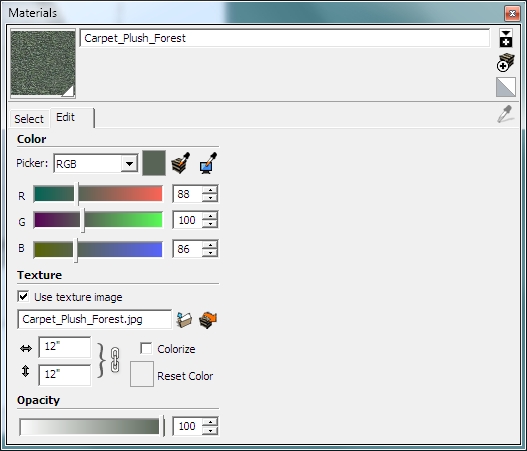Switch to the Select tab

tap(29, 119)
